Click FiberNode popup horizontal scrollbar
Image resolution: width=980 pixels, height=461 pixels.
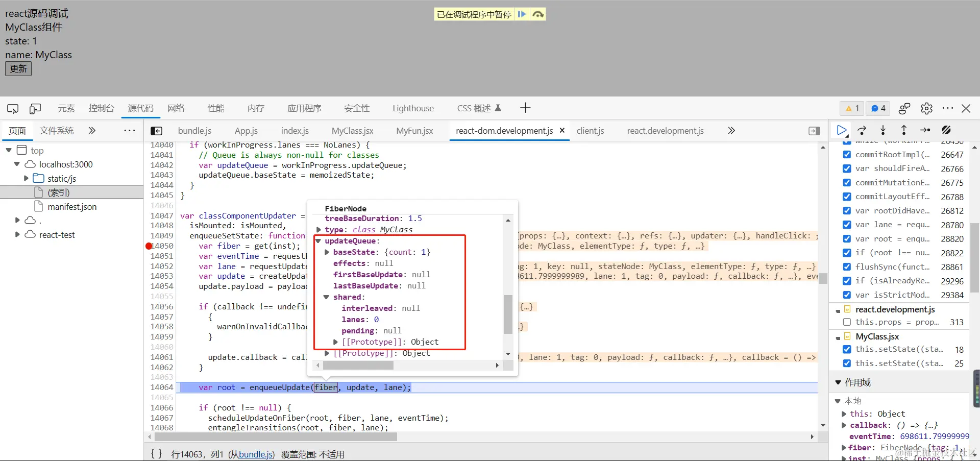[x=358, y=366]
